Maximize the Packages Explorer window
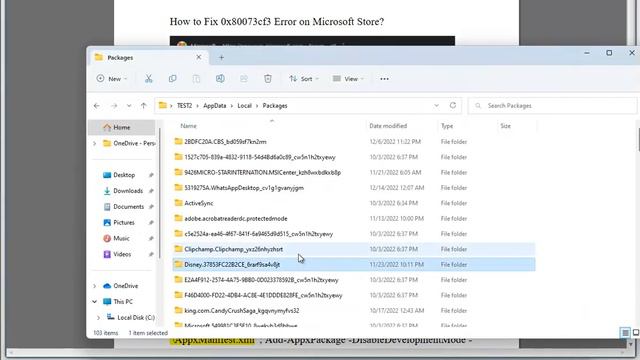 tap(609, 53)
